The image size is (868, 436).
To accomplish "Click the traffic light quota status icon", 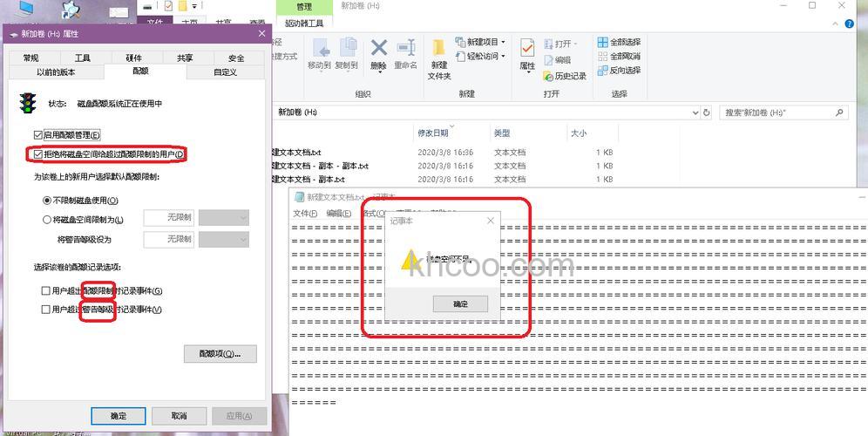I will 27,103.
